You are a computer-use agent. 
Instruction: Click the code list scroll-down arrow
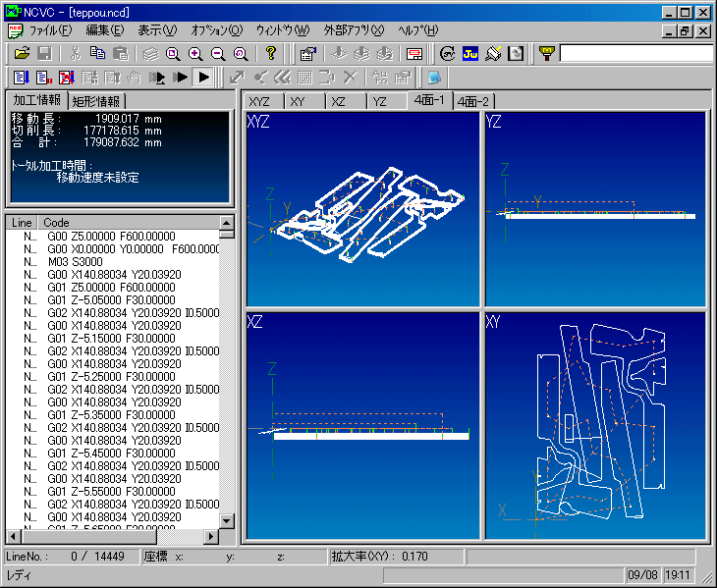pos(227,521)
